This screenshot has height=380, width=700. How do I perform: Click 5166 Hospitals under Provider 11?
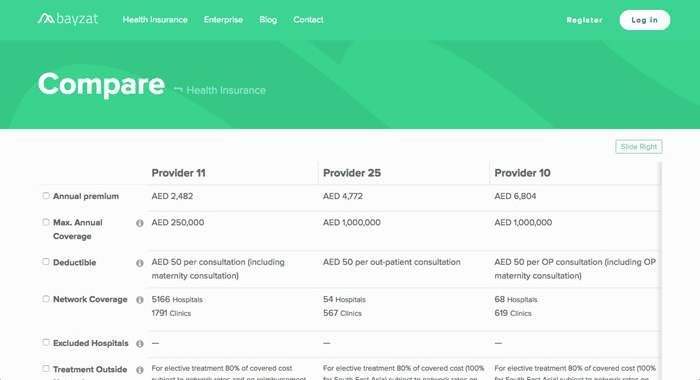[177, 299]
